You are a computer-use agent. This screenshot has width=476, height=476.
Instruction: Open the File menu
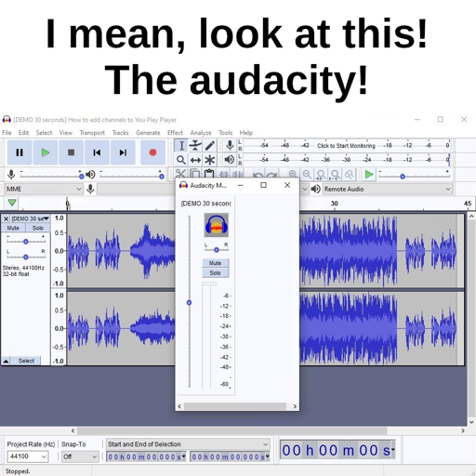point(7,133)
